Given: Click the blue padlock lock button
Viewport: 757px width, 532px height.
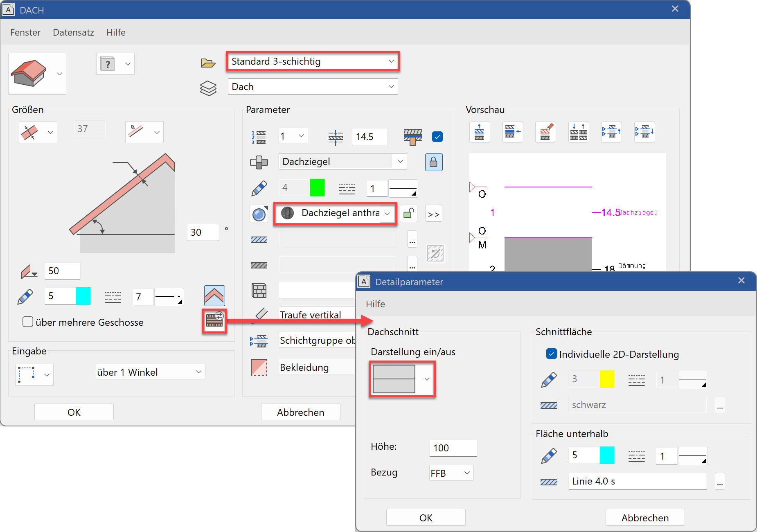Looking at the screenshot, I should pyautogui.click(x=433, y=162).
